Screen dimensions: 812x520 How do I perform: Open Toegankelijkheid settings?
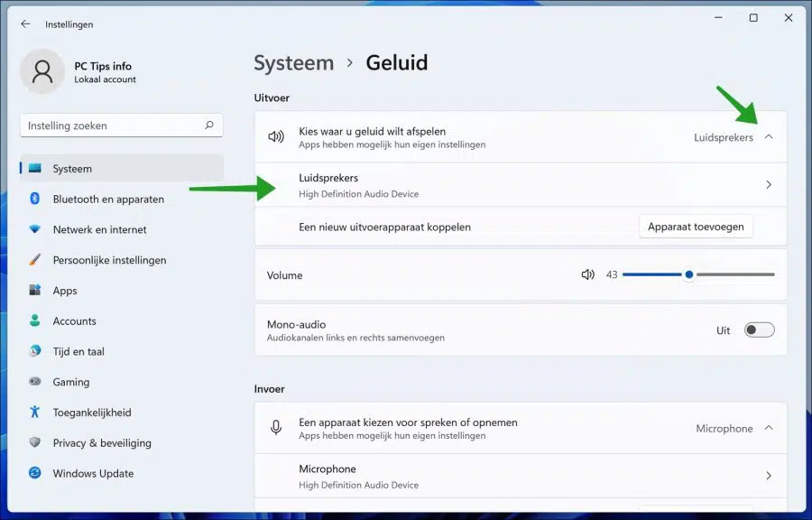click(x=122, y=413)
